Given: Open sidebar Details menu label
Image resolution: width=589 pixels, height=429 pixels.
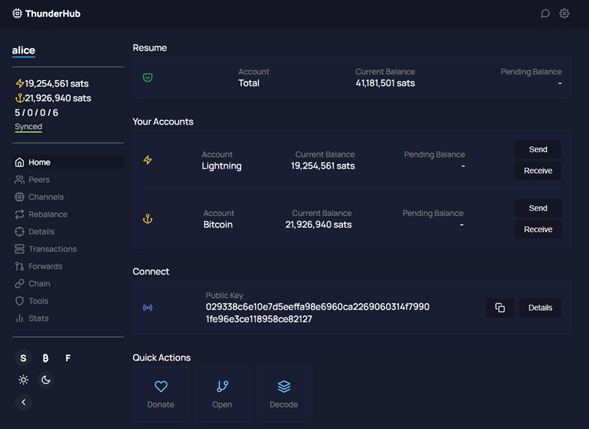Looking at the screenshot, I should click(x=41, y=232).
